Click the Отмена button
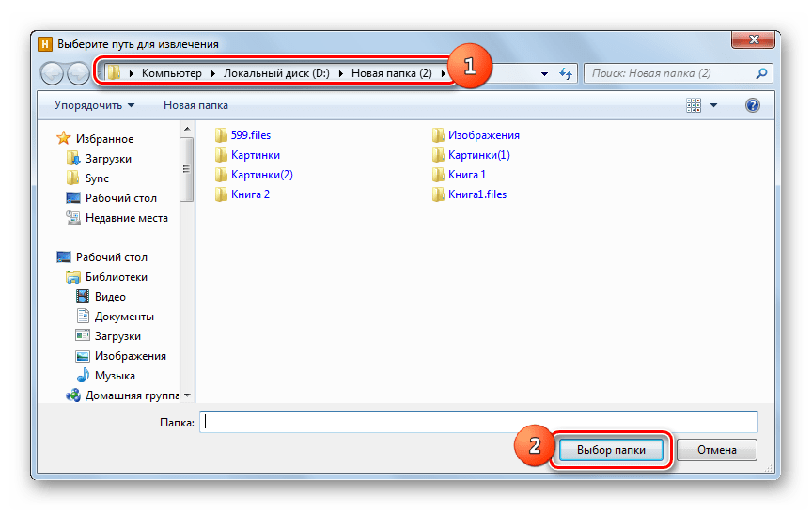This screenshot has width=812, height=511. click(x=717, y=450)
